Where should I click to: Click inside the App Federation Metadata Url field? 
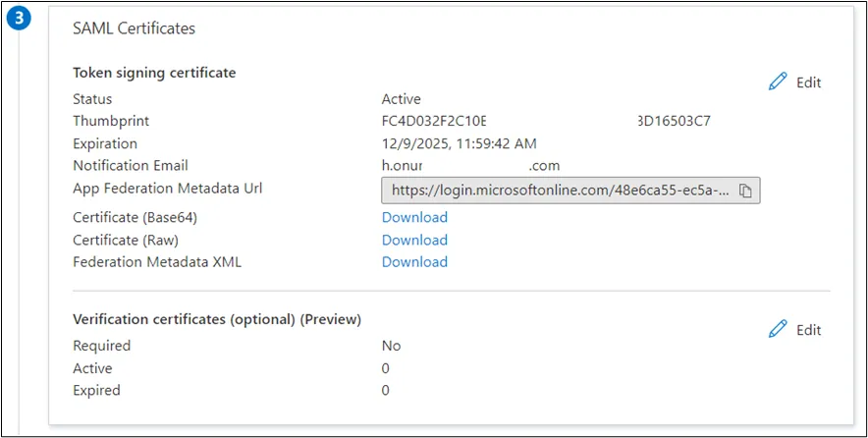[x=570, y=191]
